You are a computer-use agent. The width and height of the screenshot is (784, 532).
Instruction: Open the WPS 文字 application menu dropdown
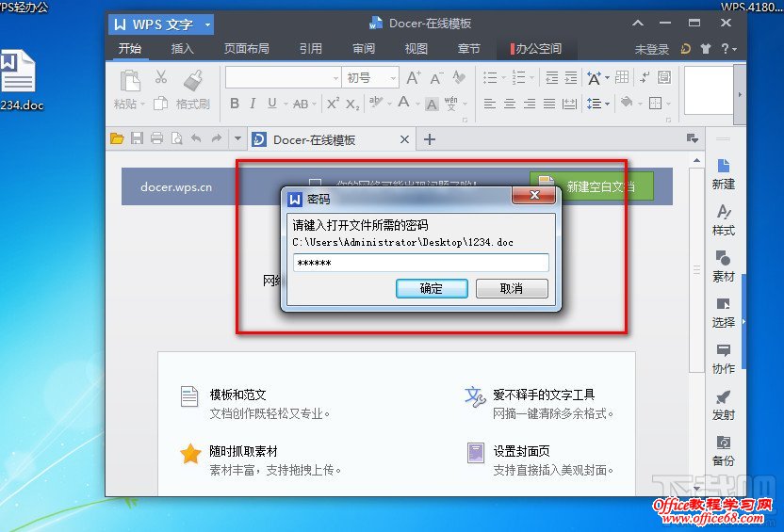click(207, 24)
